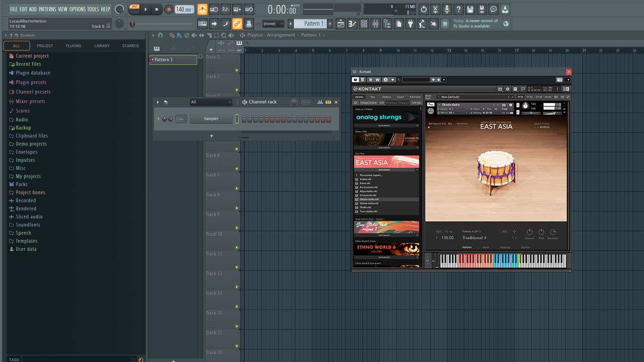
Task: Open the Help question mark icon
Action: 458,9
